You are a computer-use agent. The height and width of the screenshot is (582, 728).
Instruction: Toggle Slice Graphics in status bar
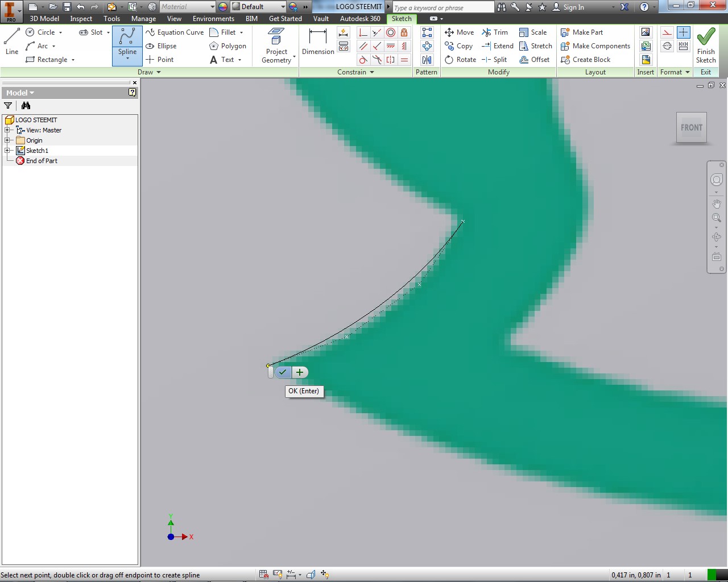point(311,575)
